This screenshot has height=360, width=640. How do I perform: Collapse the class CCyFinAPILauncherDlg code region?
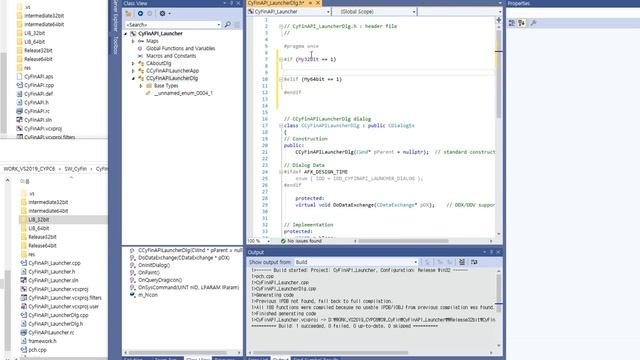point(281,126)
